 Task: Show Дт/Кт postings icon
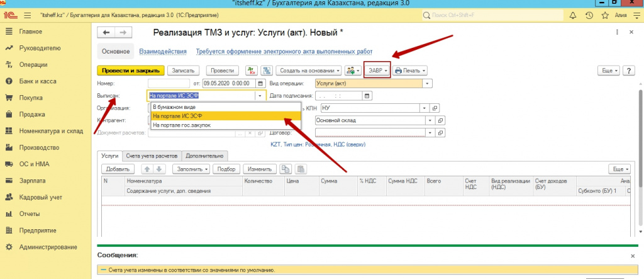252,71
